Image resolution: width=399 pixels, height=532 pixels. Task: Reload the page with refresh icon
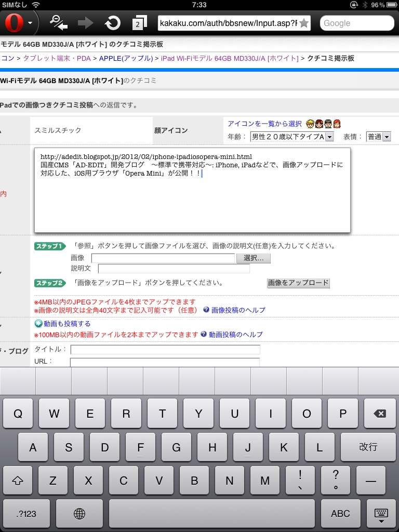click(113, 23)
